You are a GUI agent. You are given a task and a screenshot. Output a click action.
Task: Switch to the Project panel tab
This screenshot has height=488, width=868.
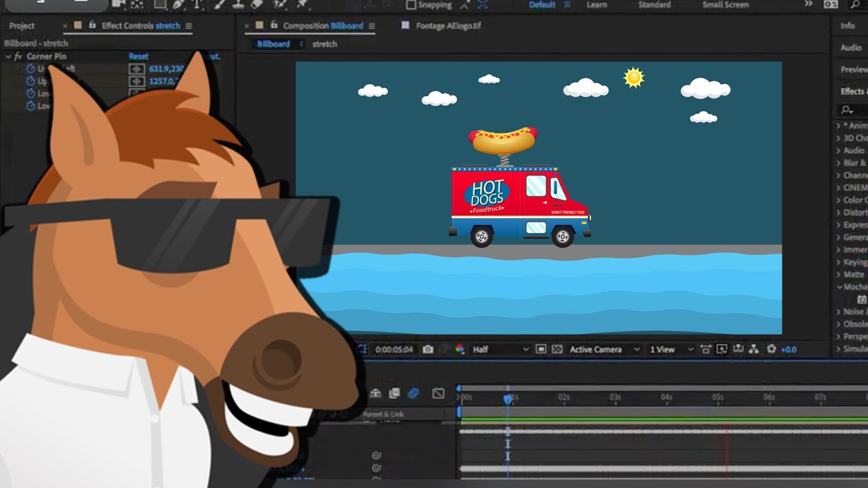click(x=22, y=26)
